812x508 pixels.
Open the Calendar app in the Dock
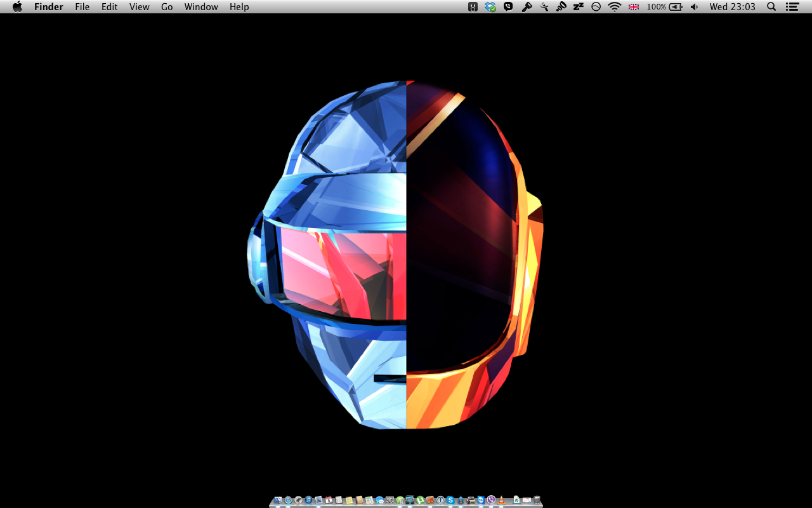(329, 500)
